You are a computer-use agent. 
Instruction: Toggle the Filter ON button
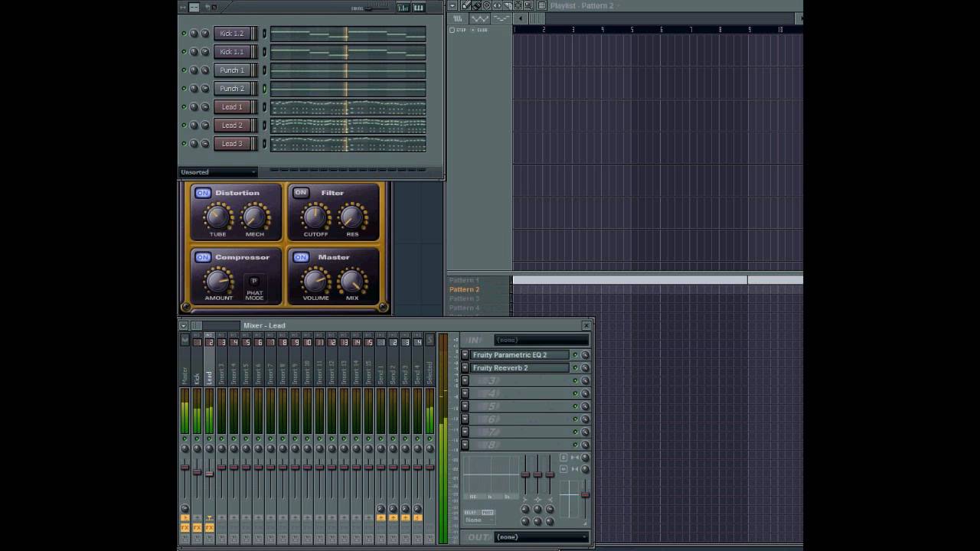pyautogui.click(x=300, y=193)
